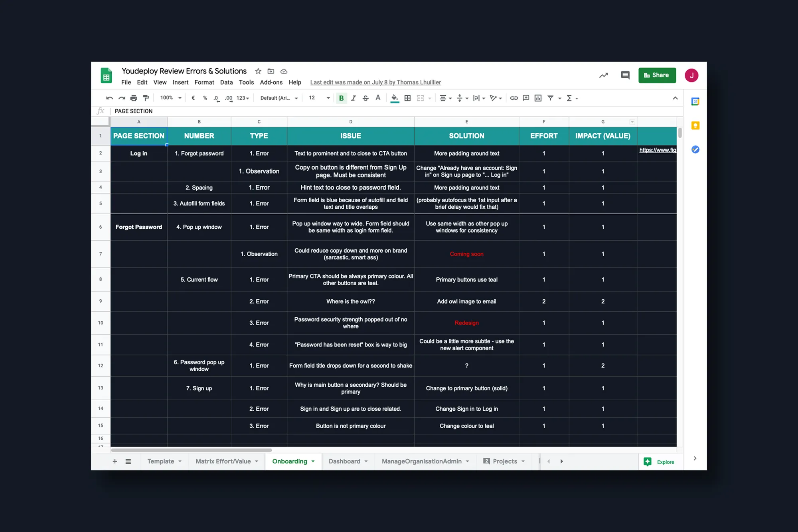798x532 pixels.
Task: Insert a chart
Action: click(538, 98)
